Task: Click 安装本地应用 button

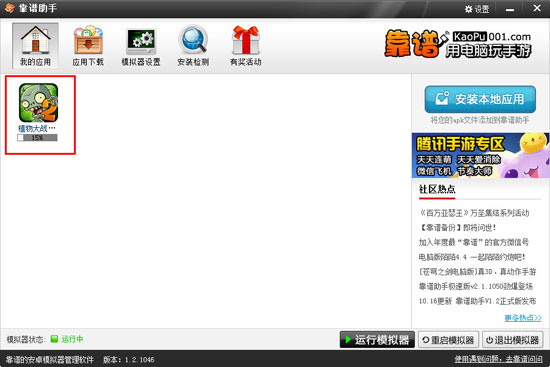Action: [x=480, y=99]
